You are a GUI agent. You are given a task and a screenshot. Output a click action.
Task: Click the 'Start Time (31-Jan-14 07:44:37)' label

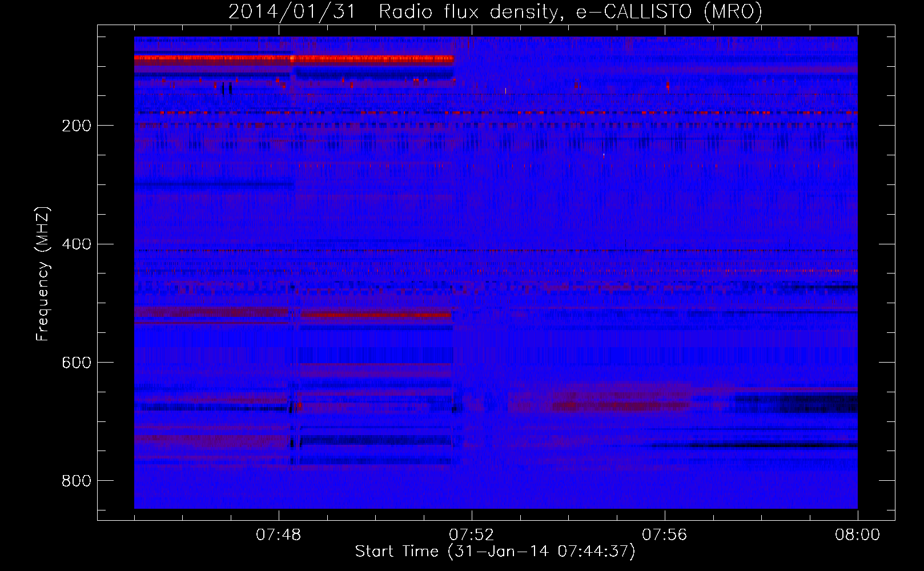point(495,552)
